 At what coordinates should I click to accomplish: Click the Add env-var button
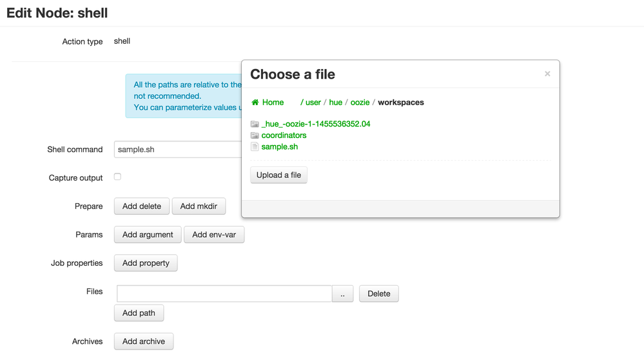pos(214,235)
